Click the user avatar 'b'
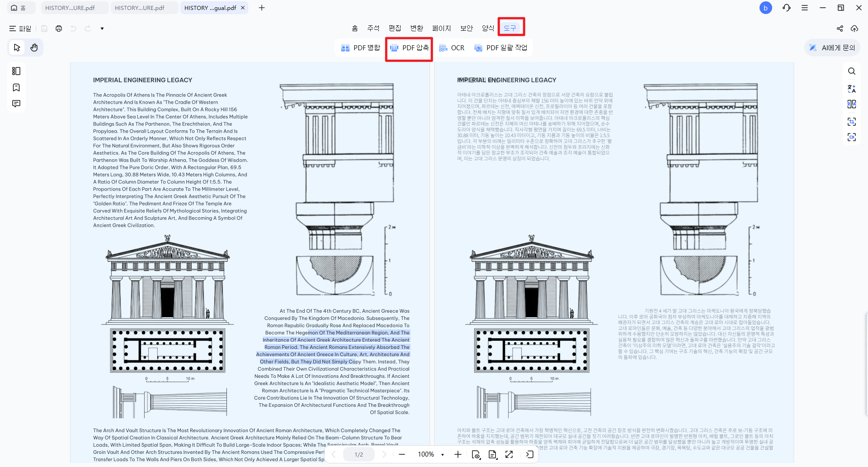Viewport: 868px width, 467px height. (766, 8)
